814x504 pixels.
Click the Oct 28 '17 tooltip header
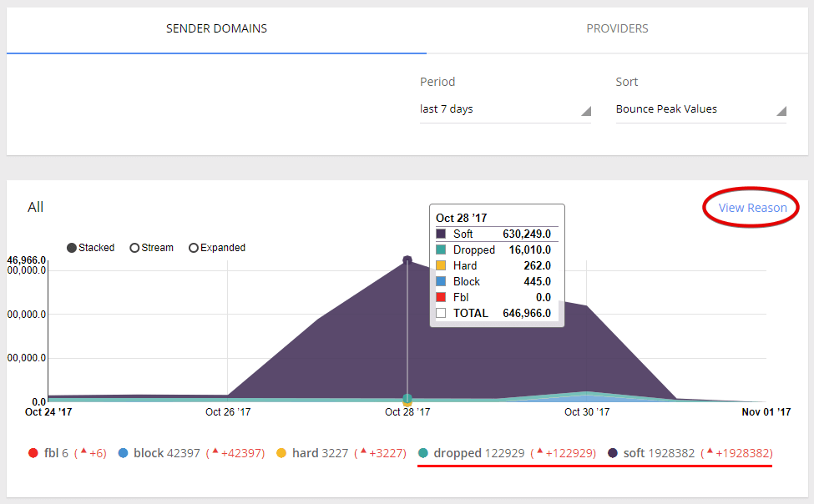[462, 218]
